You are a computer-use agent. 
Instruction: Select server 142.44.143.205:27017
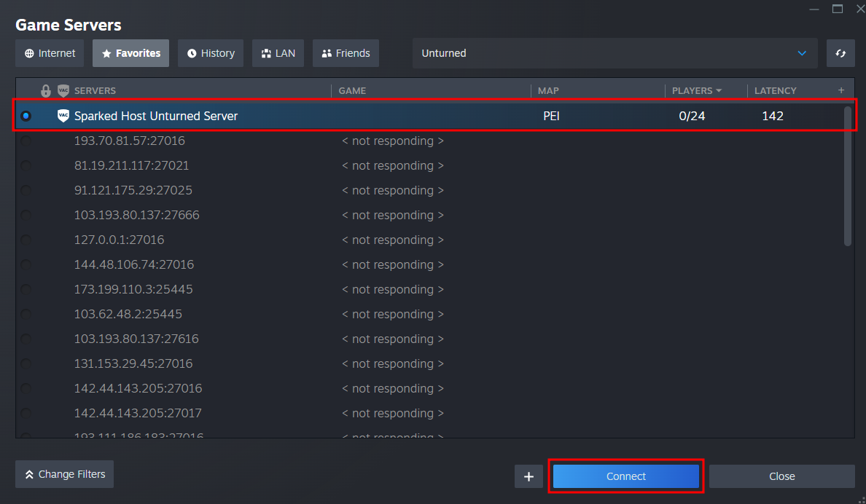click(138, 414)
